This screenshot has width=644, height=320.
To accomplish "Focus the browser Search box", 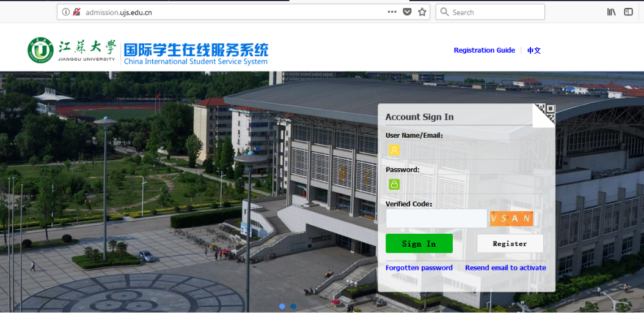I will (x=490, y=12).
